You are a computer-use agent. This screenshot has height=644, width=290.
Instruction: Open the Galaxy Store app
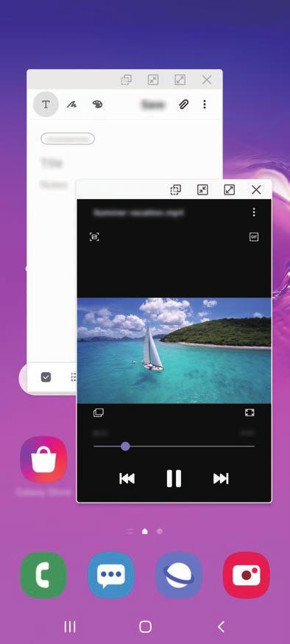43,460
